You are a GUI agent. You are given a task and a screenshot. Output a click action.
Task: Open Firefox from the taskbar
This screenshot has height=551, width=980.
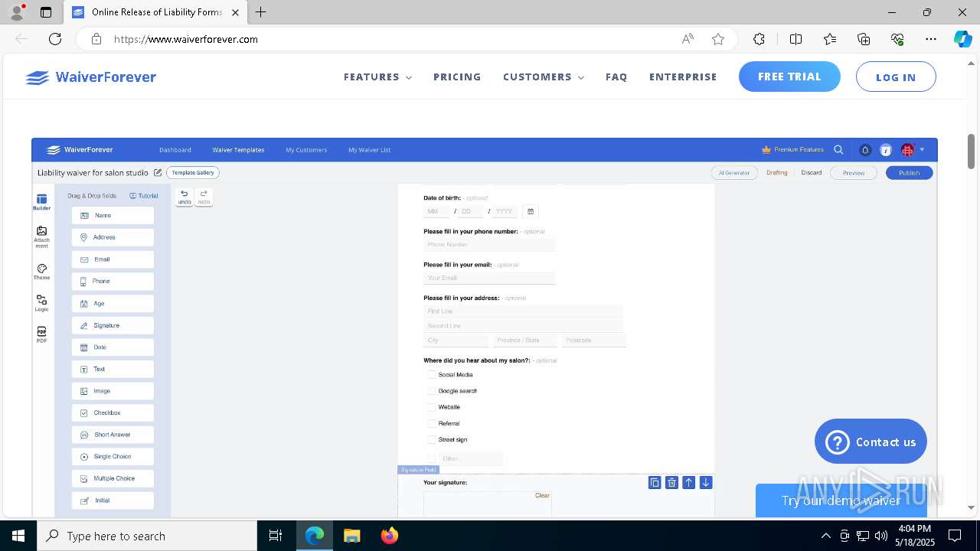(390, 536)
